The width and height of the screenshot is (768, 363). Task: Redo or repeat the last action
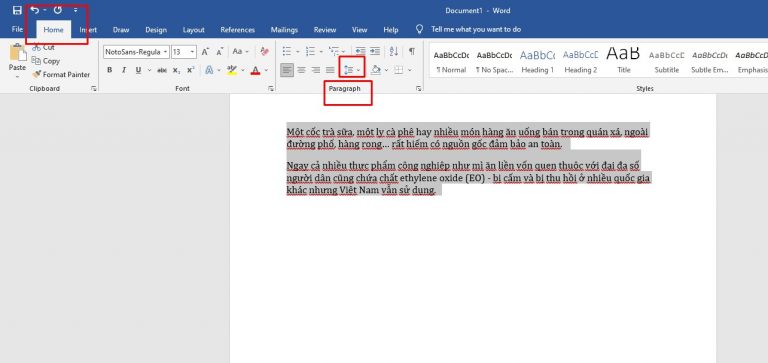(x=58, y=10)
